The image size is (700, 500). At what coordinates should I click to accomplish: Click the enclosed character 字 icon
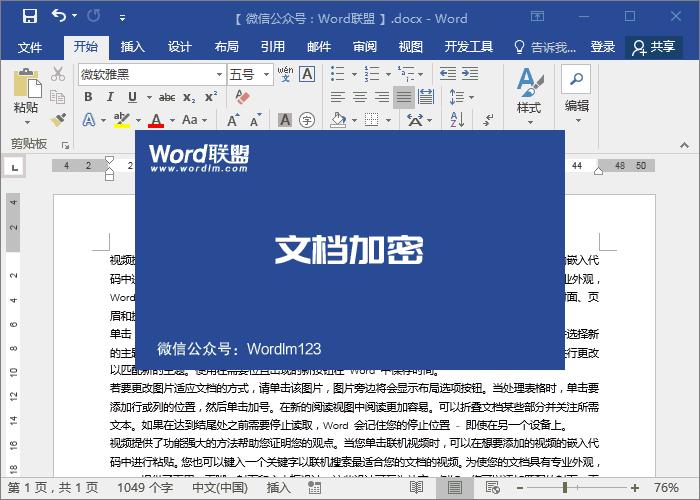coord(307,120)
